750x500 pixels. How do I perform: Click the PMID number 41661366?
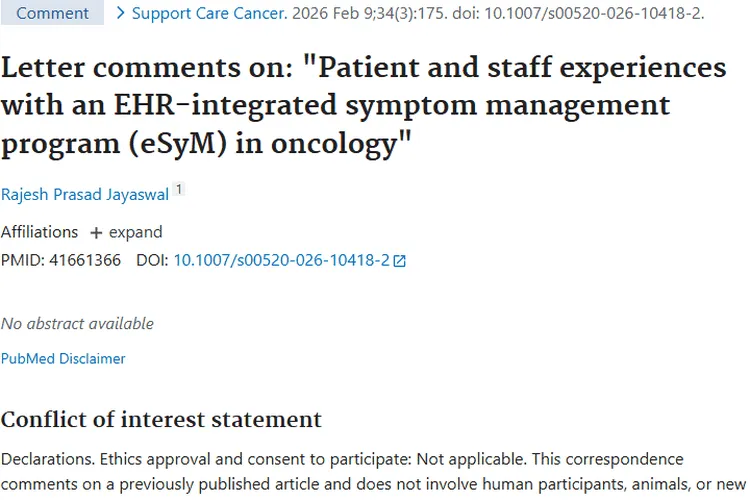point(85,260)
